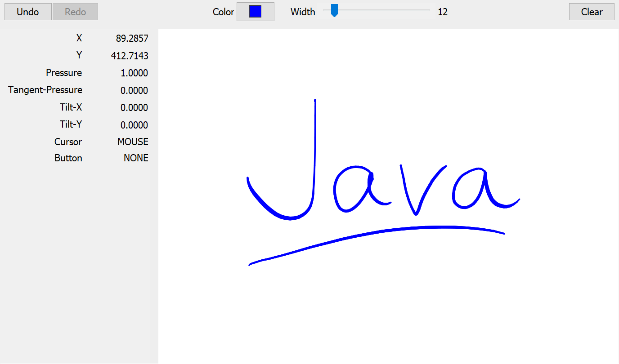Click the 'Button' label
619x364 pixels.
point(68,158)
